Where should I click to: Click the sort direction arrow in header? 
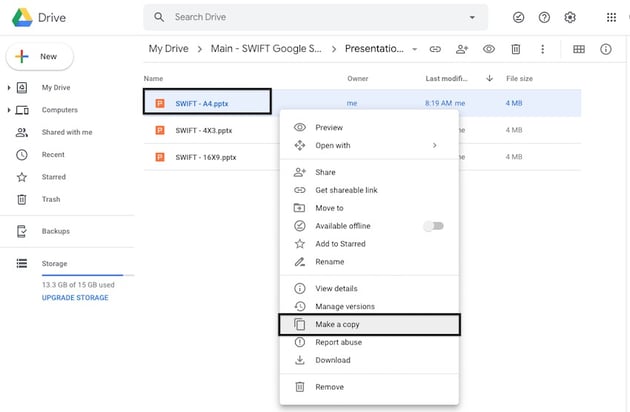click(x=489, y=78)
